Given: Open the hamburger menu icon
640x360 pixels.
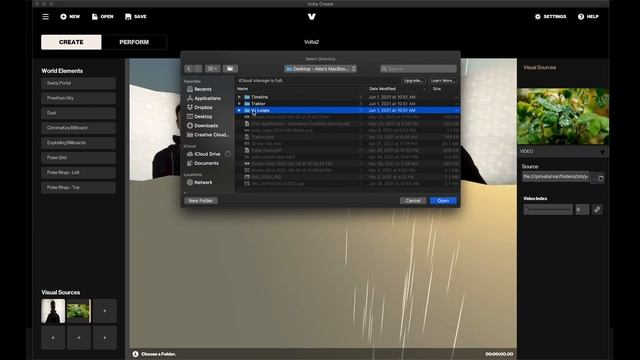Looking at the screenshot, I should (45, 17).
